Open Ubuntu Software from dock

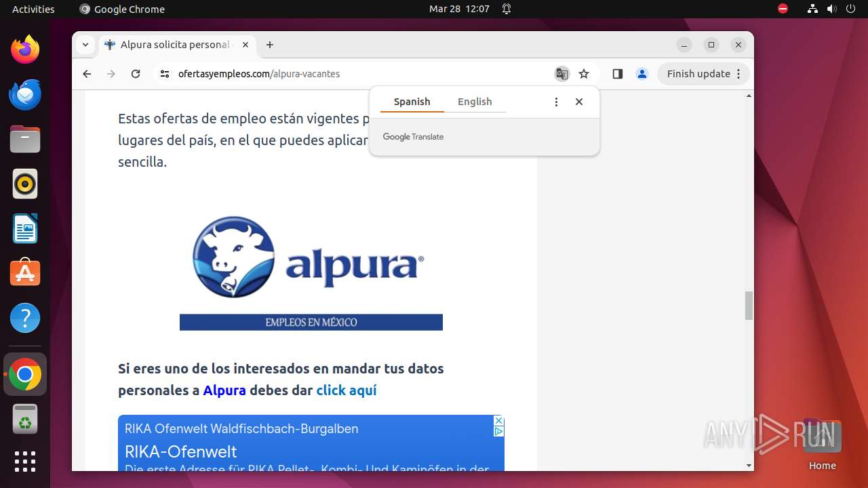point(25,273)
